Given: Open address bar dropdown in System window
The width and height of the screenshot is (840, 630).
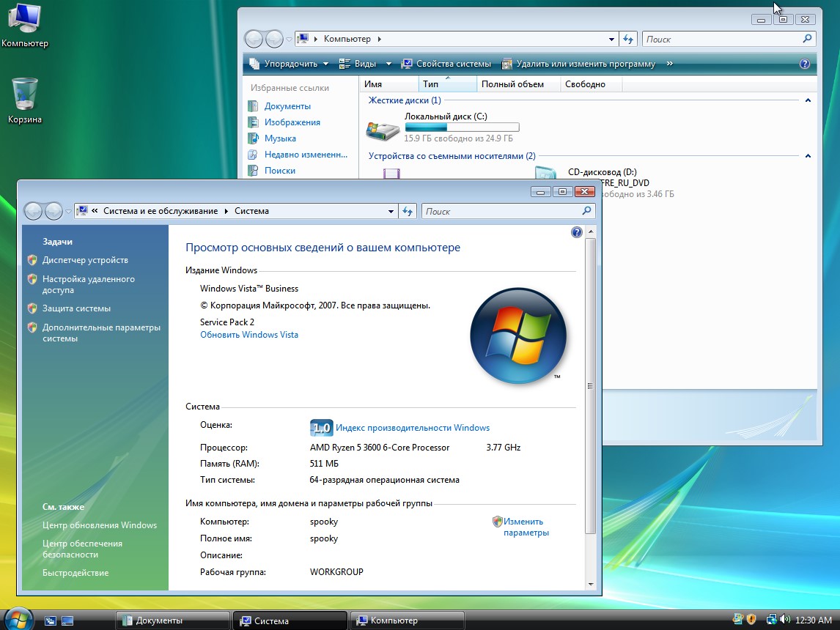Looking at the screenshot, I should (x=391, y=212).
